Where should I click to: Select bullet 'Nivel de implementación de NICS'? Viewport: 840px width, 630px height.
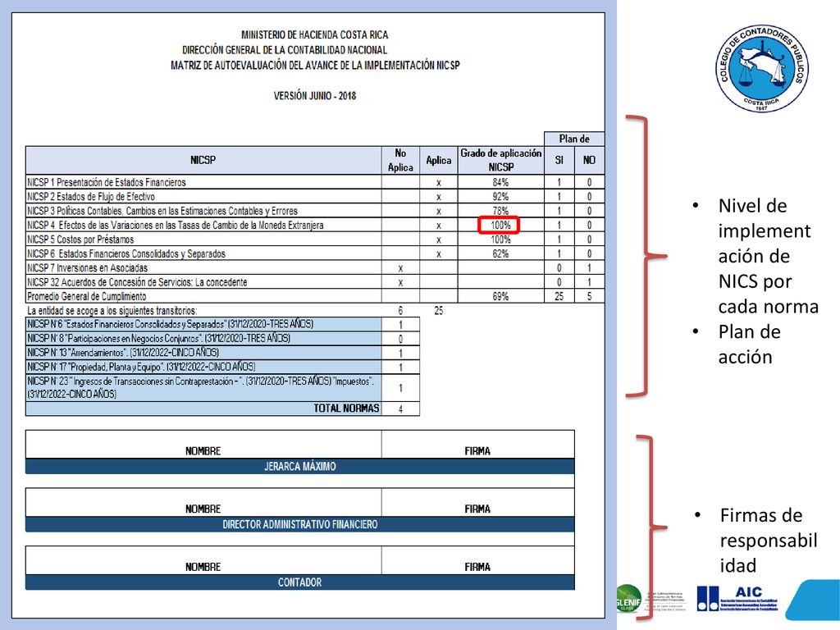tap(768, 256)
